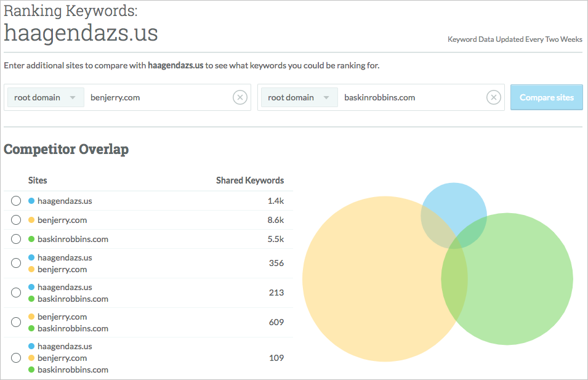Select benjerry.com and baskinrobbins.com overlap radio
588x380 pixels.
[x=16, y=322]
